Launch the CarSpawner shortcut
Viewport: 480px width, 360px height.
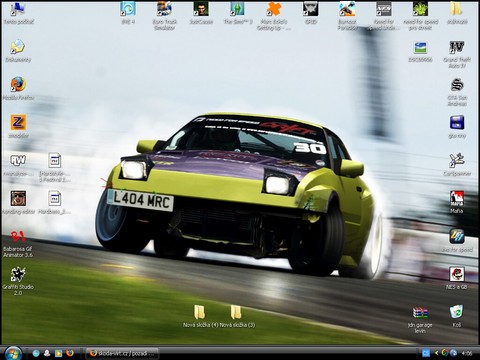click(457, 161)
